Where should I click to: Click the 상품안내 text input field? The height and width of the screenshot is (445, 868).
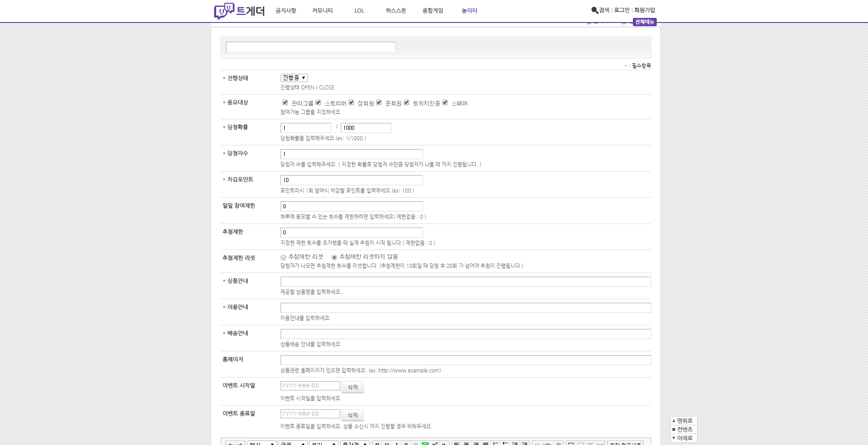point(465,282)
